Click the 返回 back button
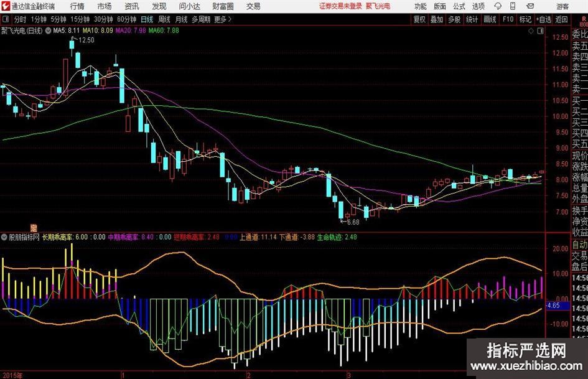This screenshot has height=379, width=588. pos(561,19)
